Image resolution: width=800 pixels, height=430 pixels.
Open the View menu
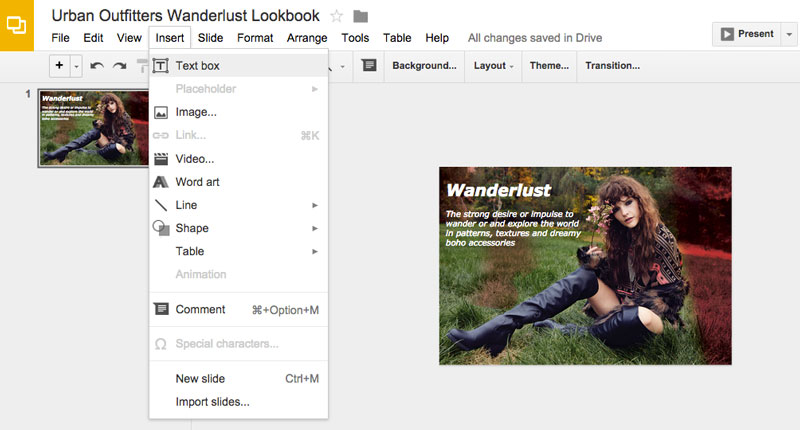(x=129, y=38)
